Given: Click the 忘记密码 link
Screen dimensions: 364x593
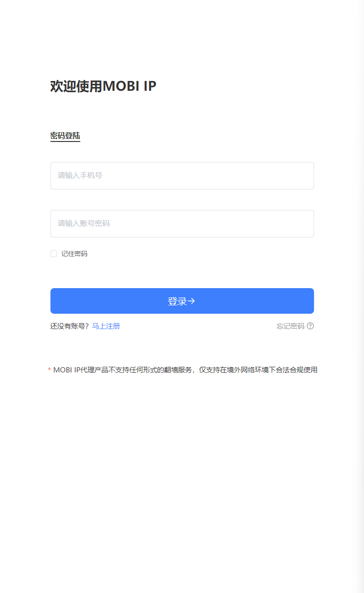Looking at the screenshot, I should tap(291, 326).
